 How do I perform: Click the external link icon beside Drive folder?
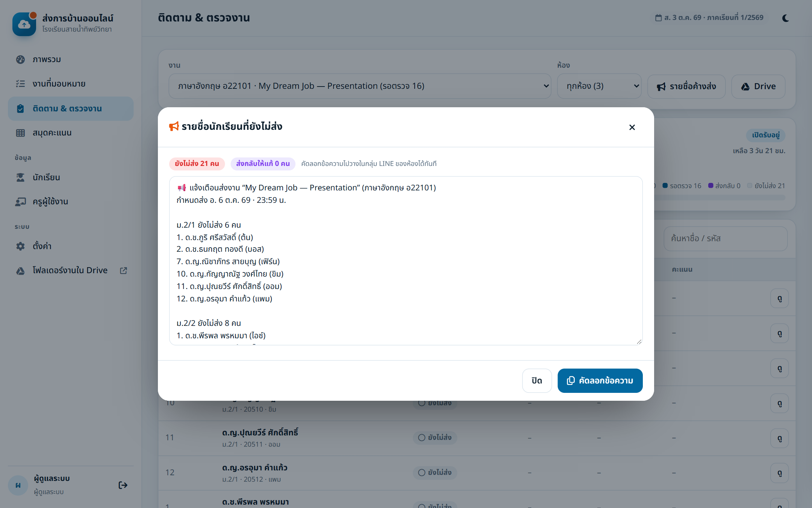point(123,271)
